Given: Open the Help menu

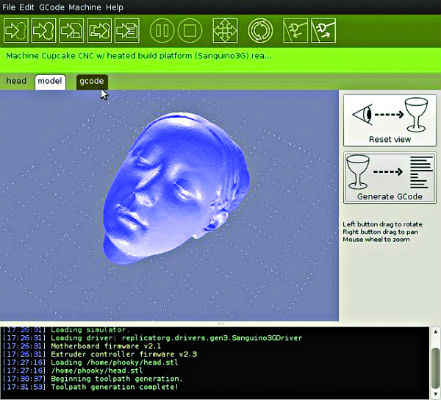Looking at the screenshot, I should [114, 7].
